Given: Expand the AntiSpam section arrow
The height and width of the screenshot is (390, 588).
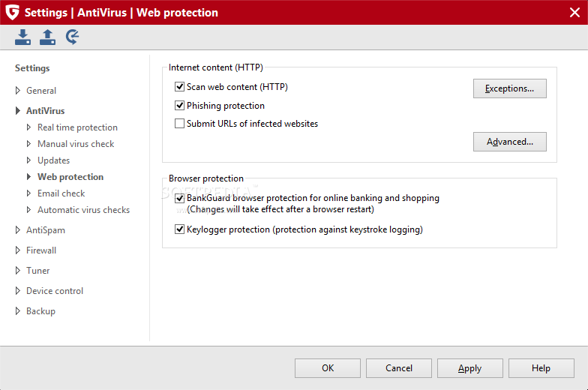Looking at the screenshot, I should (x=18, y=229).
